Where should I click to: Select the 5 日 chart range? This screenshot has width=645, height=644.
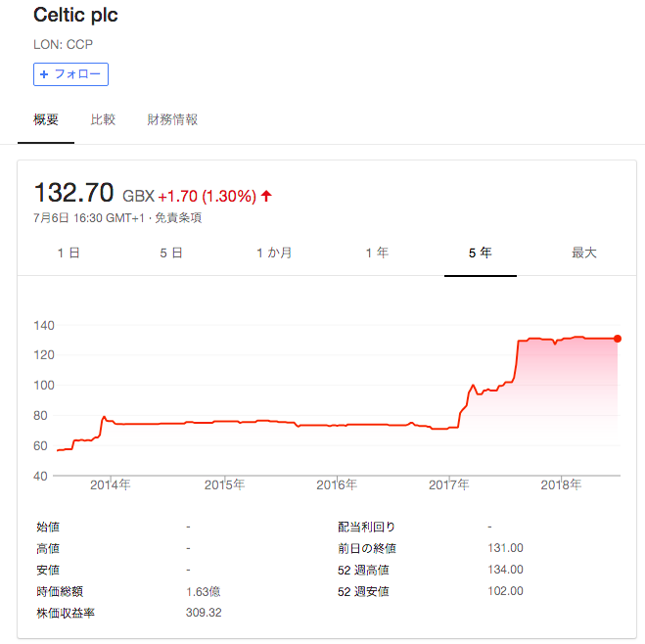click(171, 253)
